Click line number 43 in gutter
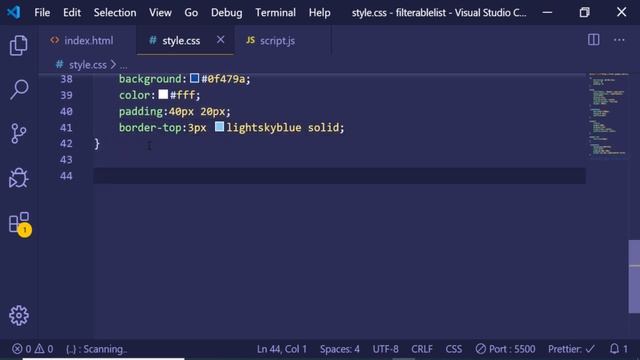 tap(66, 160)
